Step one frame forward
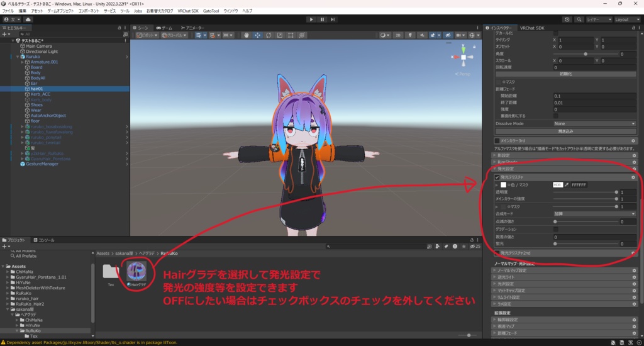 (x=333, y=20)
